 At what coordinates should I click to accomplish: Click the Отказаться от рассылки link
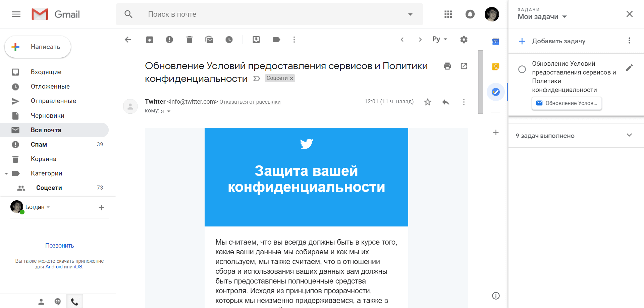250,102
